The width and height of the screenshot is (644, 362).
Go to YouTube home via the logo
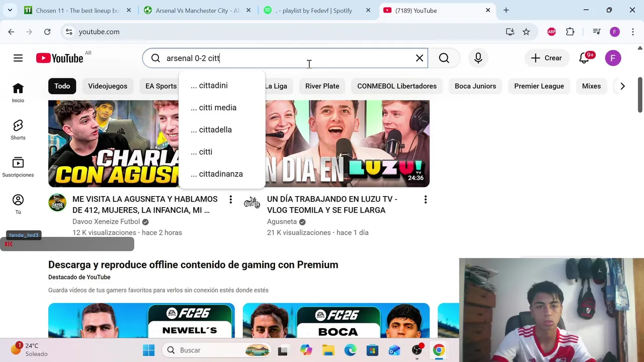59,58
